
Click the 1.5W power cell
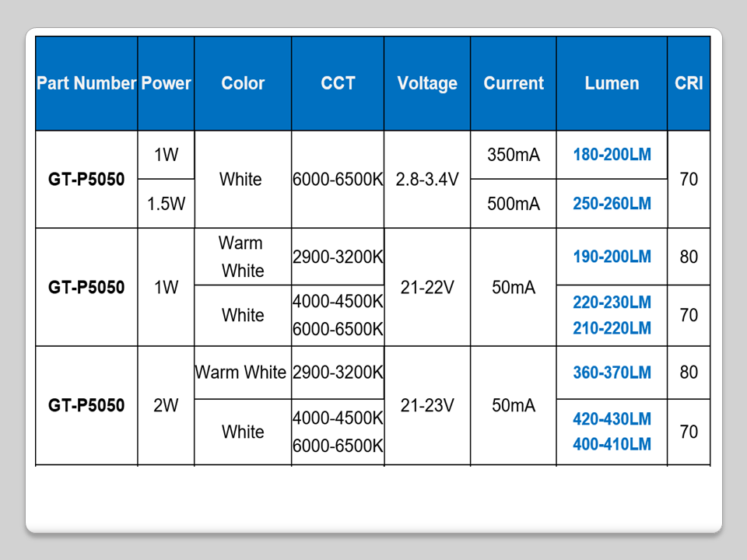point(166,204)
